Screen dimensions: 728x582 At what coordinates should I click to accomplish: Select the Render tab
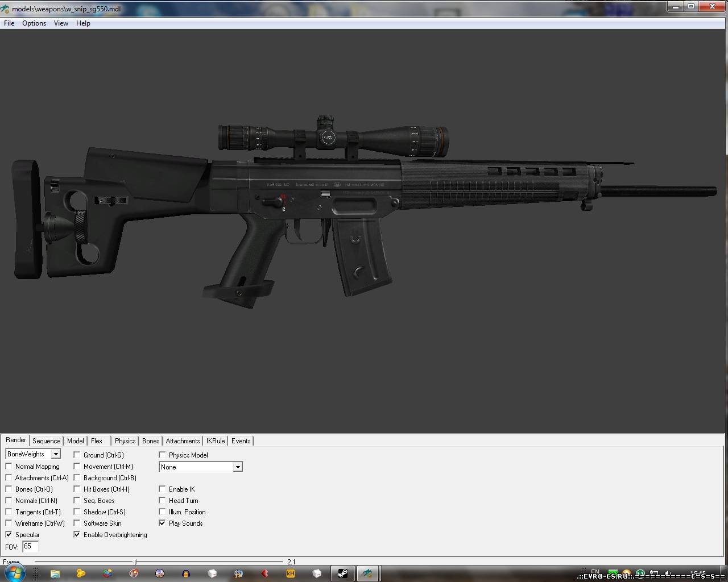click(x=16, y=440)
